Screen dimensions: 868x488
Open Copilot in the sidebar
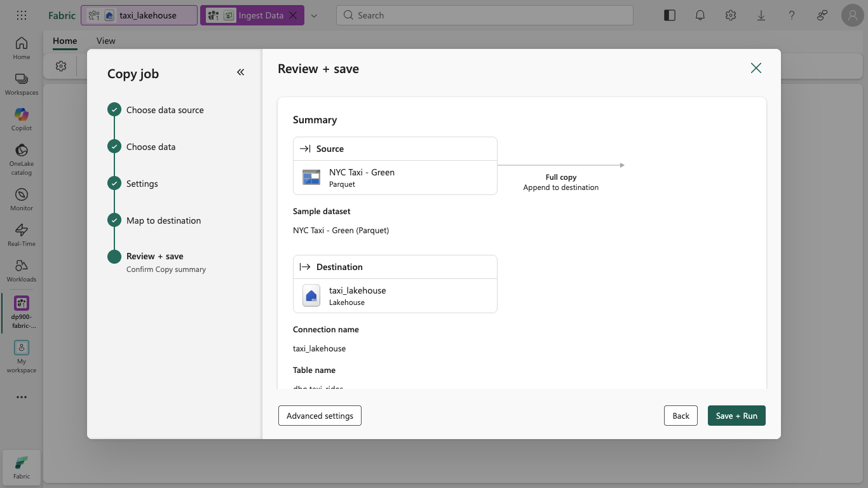22,119
